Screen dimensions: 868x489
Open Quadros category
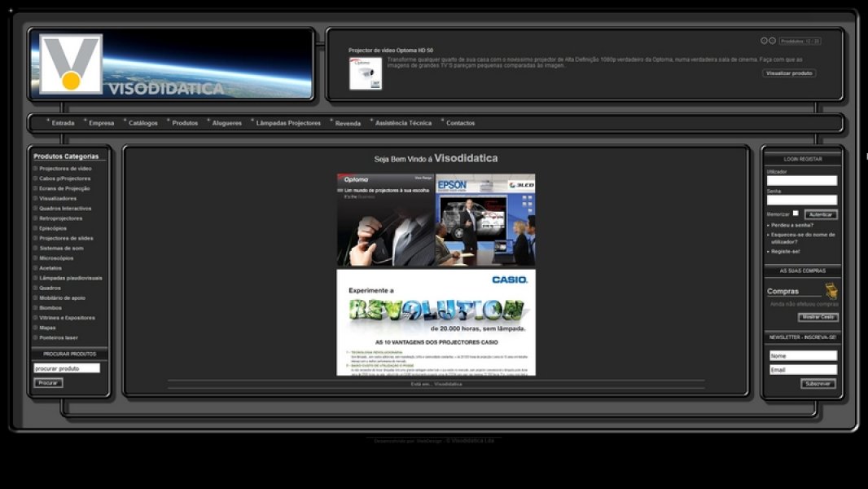[x=50, y=288]
